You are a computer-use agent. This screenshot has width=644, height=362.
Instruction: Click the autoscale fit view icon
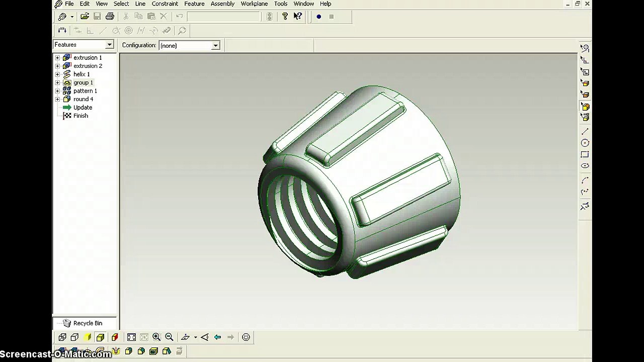point(131,337)
